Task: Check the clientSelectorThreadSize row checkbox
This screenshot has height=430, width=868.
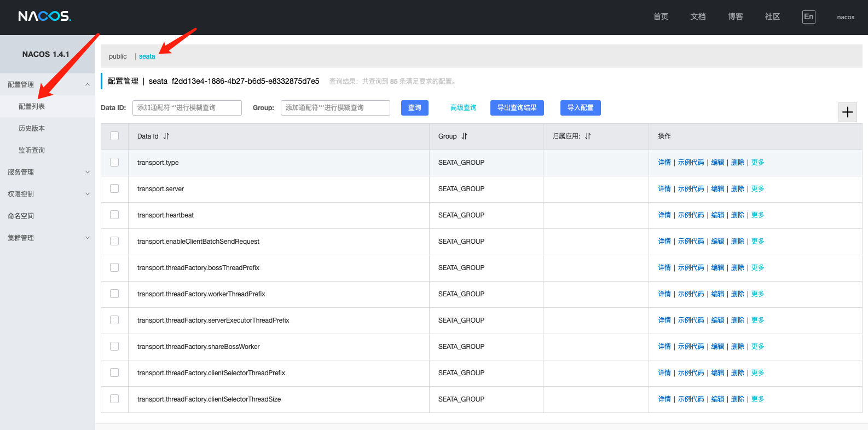Action: click(114, 399)
